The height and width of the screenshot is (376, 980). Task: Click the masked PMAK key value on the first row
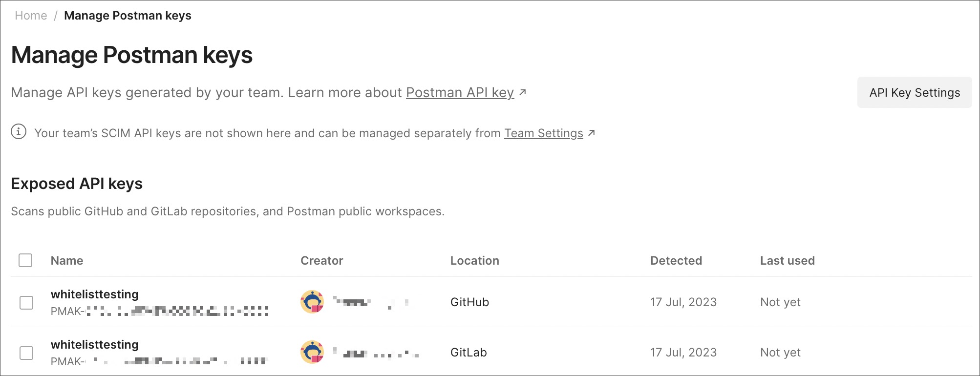click(160, 311)
